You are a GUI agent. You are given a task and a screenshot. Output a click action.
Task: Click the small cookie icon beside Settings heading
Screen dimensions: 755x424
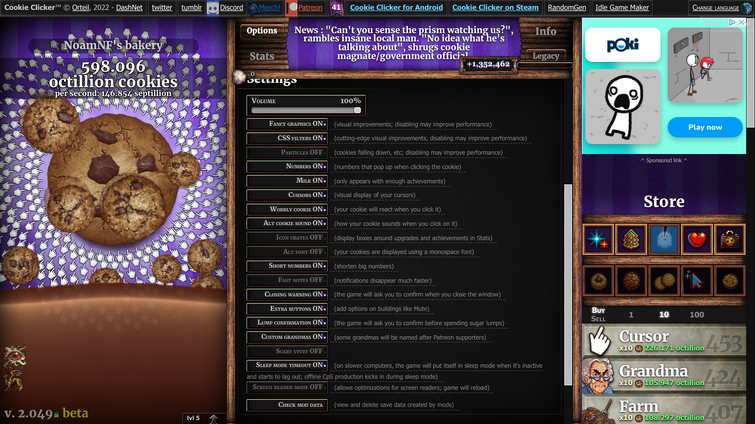tap(239, 77)
